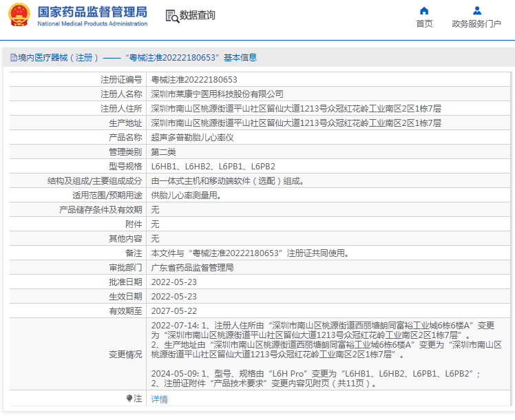The height and width of the screenshot is (420, 515).
Task: Click the 其他内容 label
Action: point(125,239)
